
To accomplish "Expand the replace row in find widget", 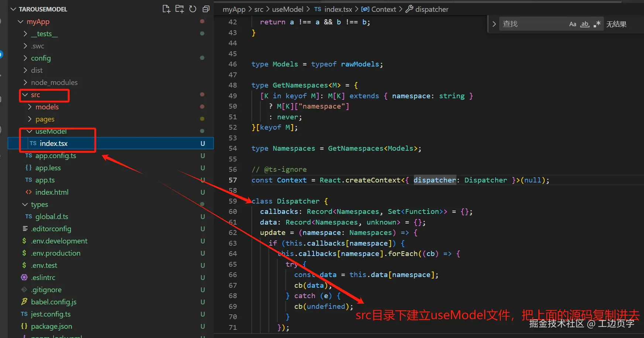I will pyautogui.click(x=494, y=24).
